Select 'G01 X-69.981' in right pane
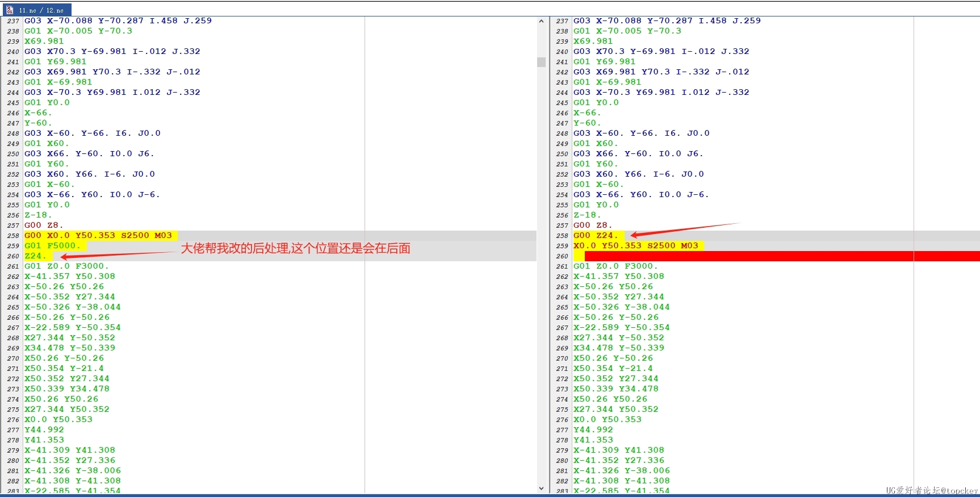 click(x=608, y=82)
